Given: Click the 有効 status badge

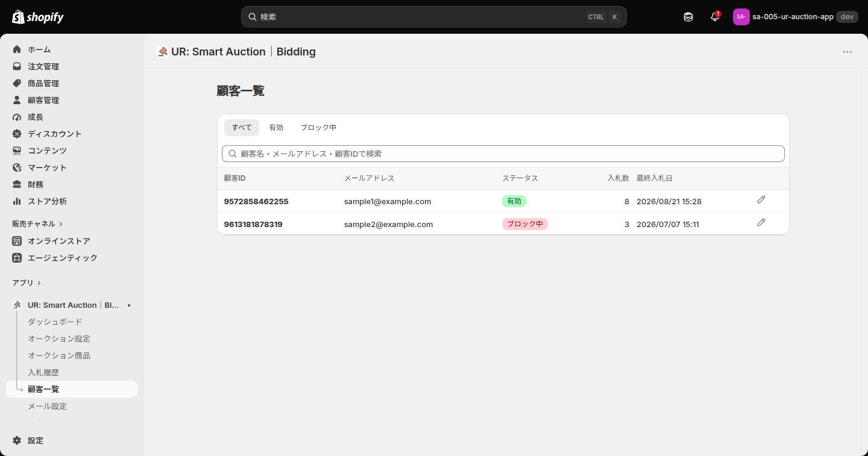Looking at the screenshot, I should pos(514,201).
